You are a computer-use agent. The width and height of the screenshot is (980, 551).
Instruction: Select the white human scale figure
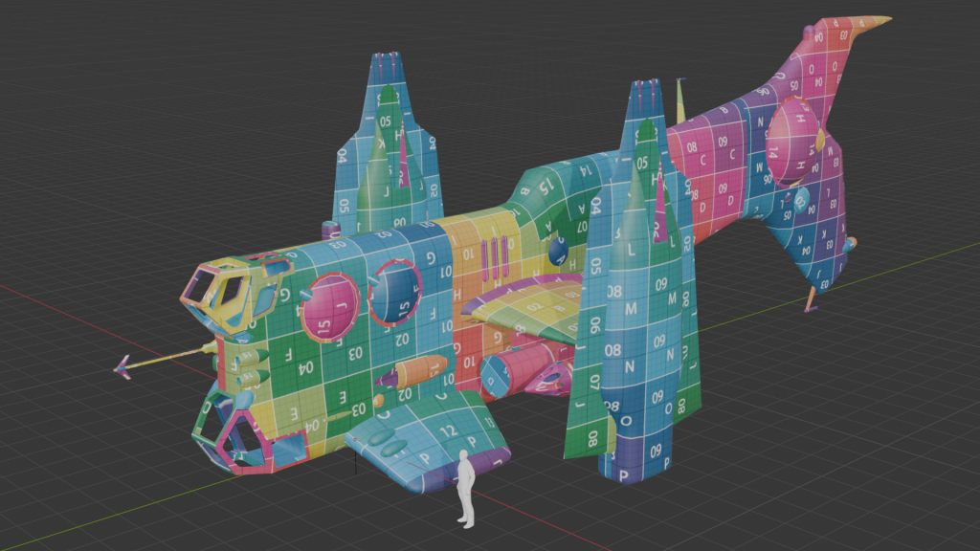pos(465,489)
